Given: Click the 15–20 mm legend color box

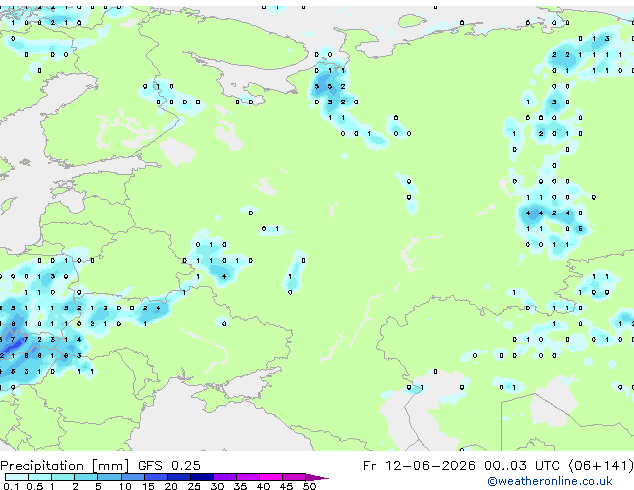Looking at the screenshot, I should (156, 477).
